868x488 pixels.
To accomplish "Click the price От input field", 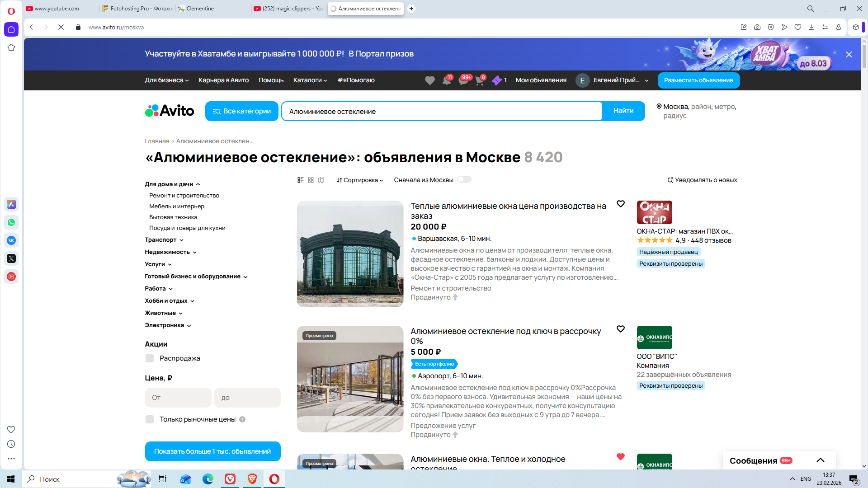I will (178, 398).
